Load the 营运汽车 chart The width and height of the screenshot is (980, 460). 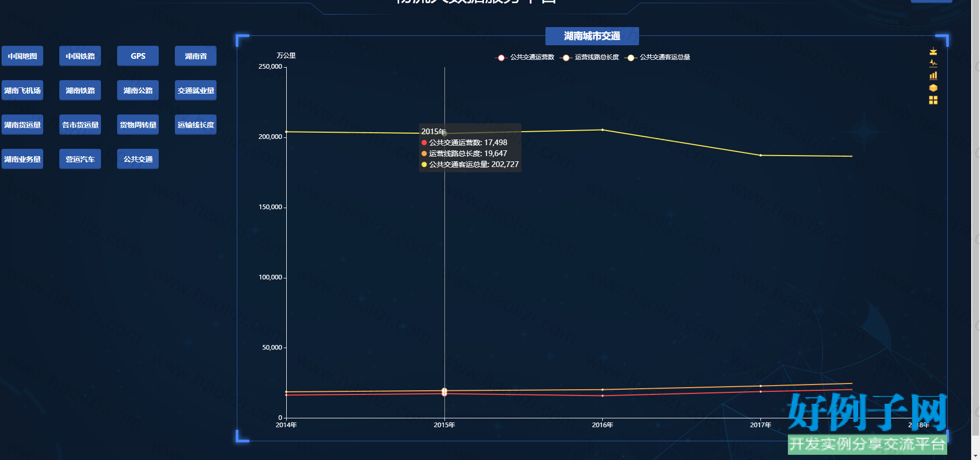click(80, 159)
